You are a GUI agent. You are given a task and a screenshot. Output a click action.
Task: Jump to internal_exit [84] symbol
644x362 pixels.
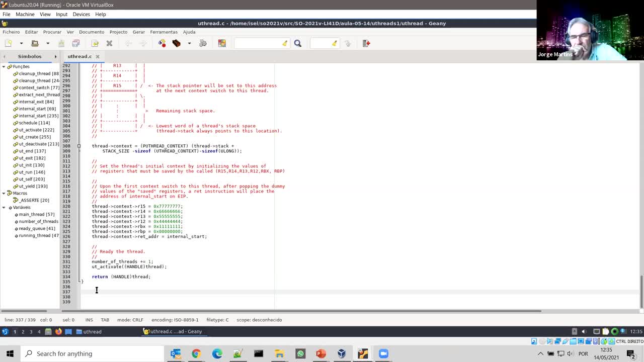36,102
